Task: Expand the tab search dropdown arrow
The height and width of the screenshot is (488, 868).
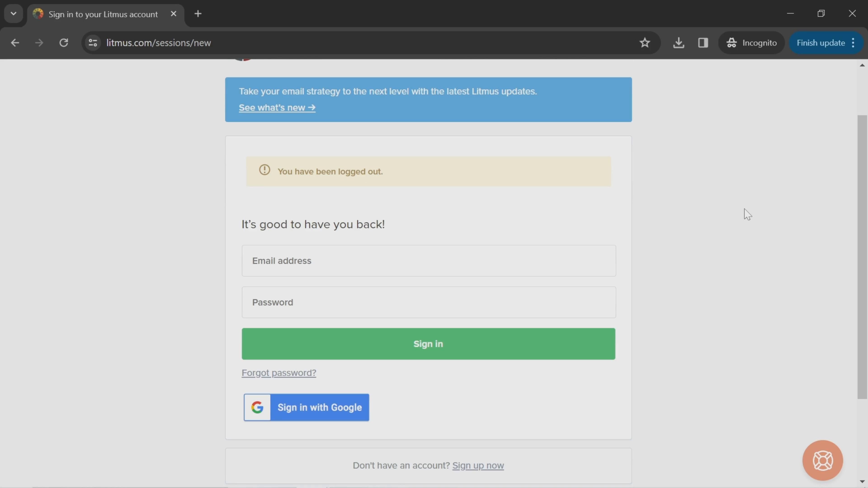Action: tap(14, 14)
